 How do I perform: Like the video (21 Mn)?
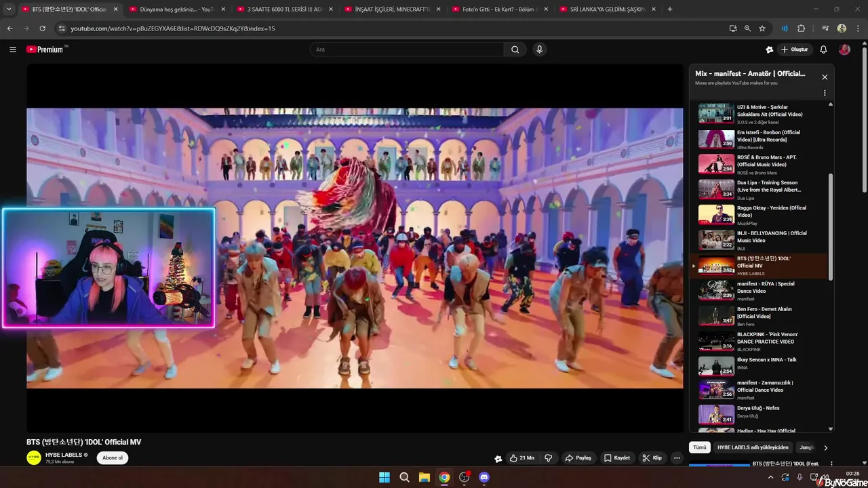click(x=522, y=458)
